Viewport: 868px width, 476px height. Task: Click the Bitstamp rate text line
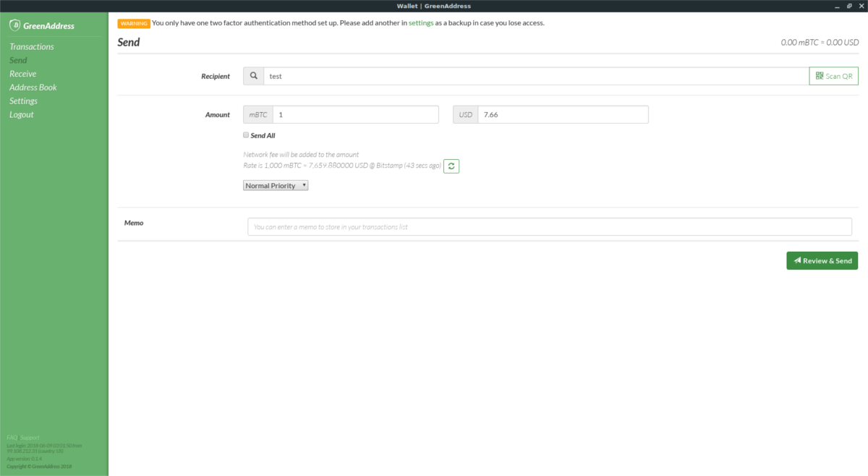[342, 166]
